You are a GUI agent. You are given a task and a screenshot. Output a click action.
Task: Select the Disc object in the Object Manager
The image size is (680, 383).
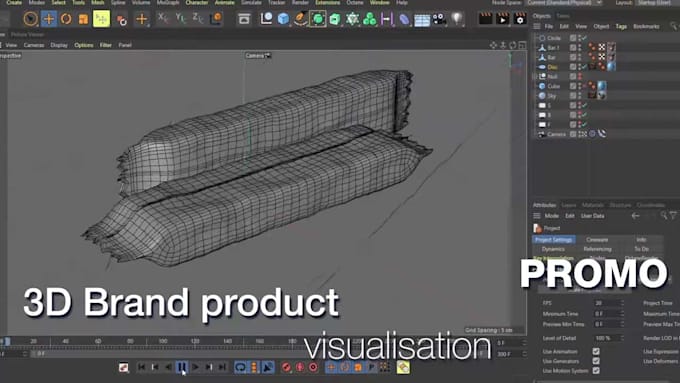[552, 67]
